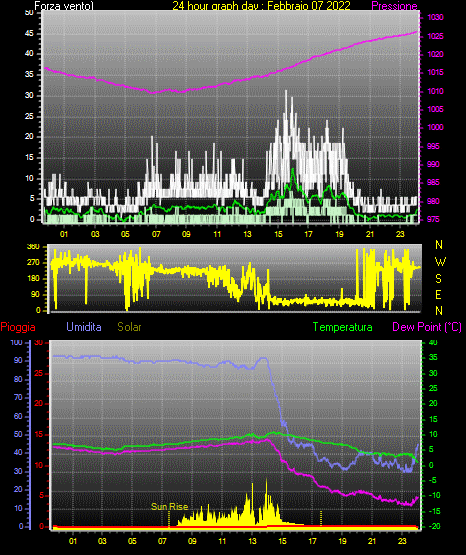Click the W compass direction label
Screen dimensions: 466x555
[440, 262]
